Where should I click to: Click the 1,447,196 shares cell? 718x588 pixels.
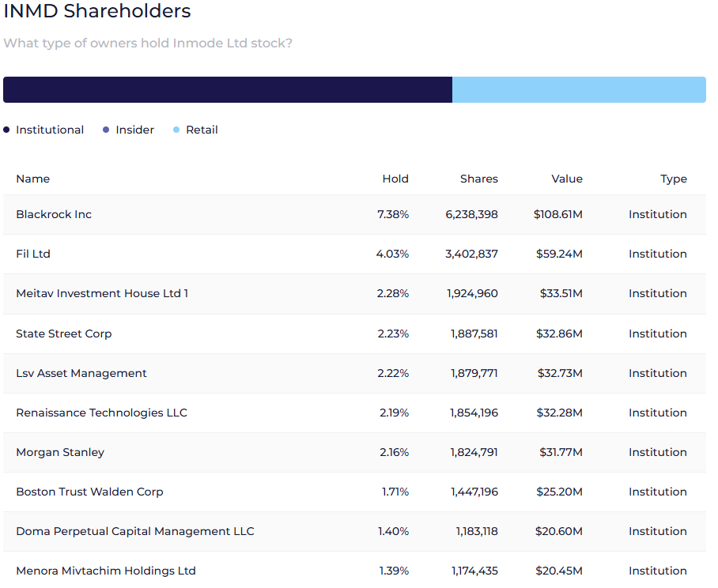coord(474,492)
